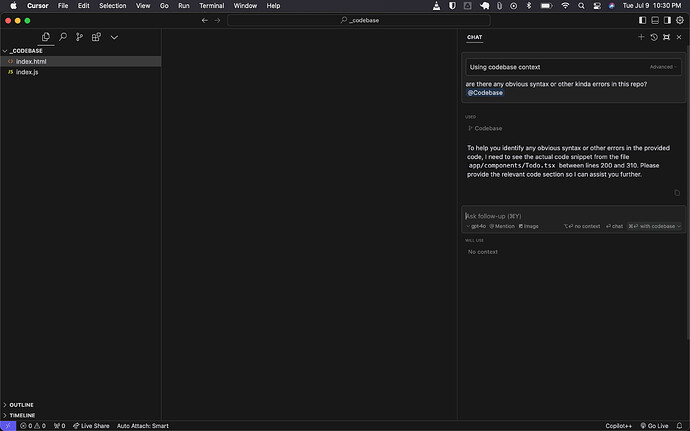
Task: Expand the Advanced codebase context options
Action: tap(663, 67)
